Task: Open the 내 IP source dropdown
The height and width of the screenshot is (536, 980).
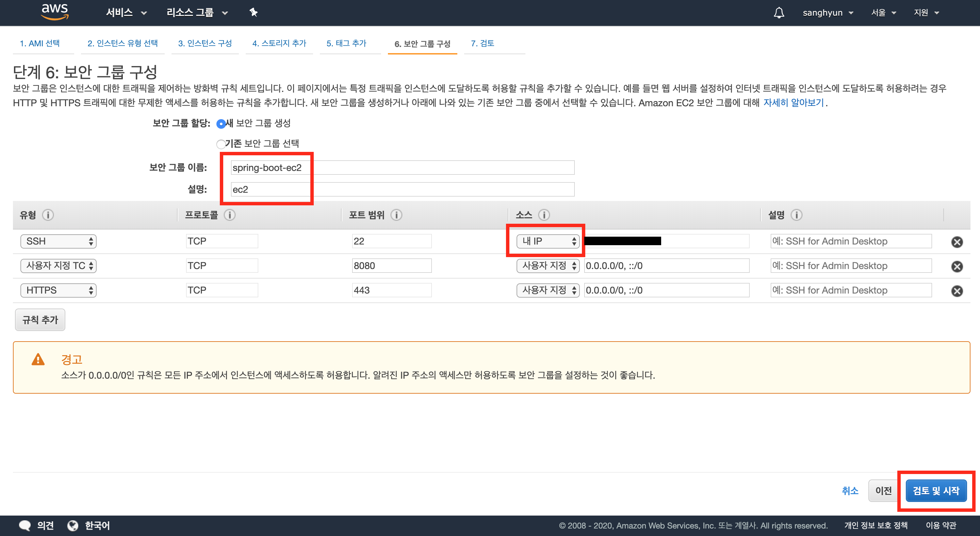Action: coord(548,241)
